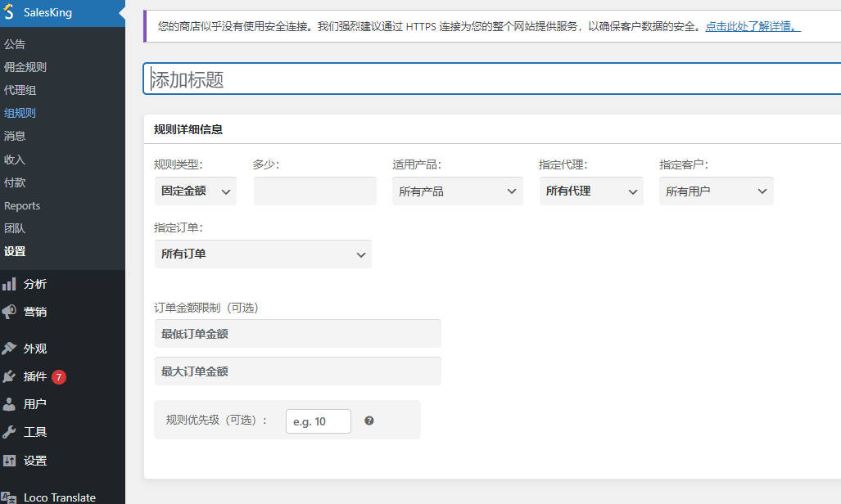Click the rule priority field e.g. 10
Screen dimensions: 841x504
coord(319,421)
